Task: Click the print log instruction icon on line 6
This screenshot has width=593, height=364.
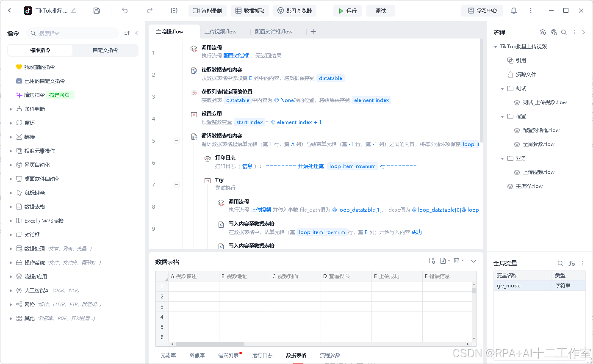Action: click(x=207, y=159)
